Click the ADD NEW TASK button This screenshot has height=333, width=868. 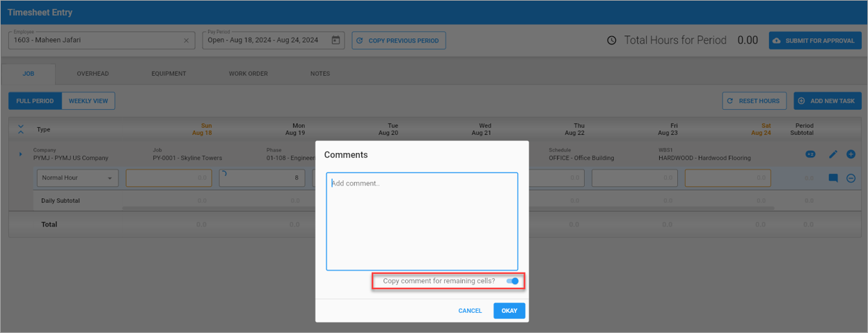click(828, 101)
